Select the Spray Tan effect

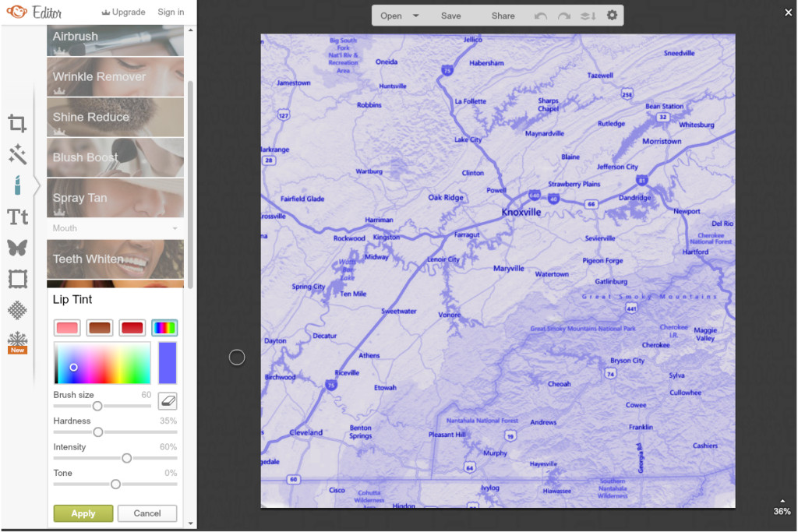[x=115, y=198]
